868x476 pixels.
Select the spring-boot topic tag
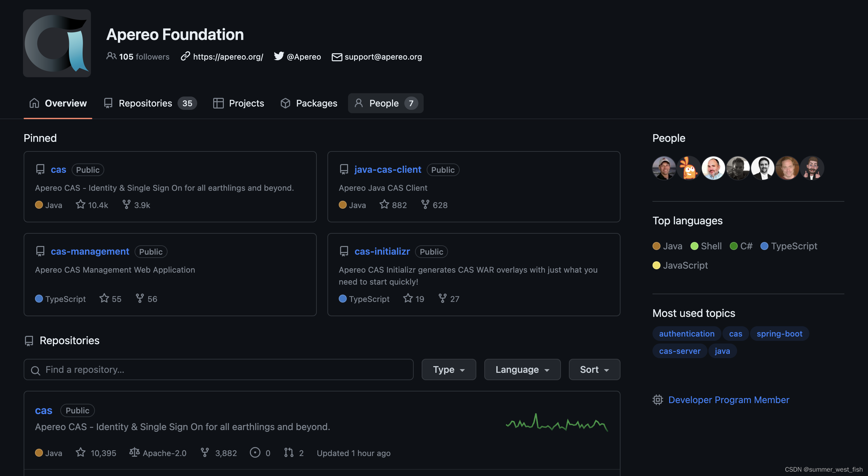click(779, 334)
